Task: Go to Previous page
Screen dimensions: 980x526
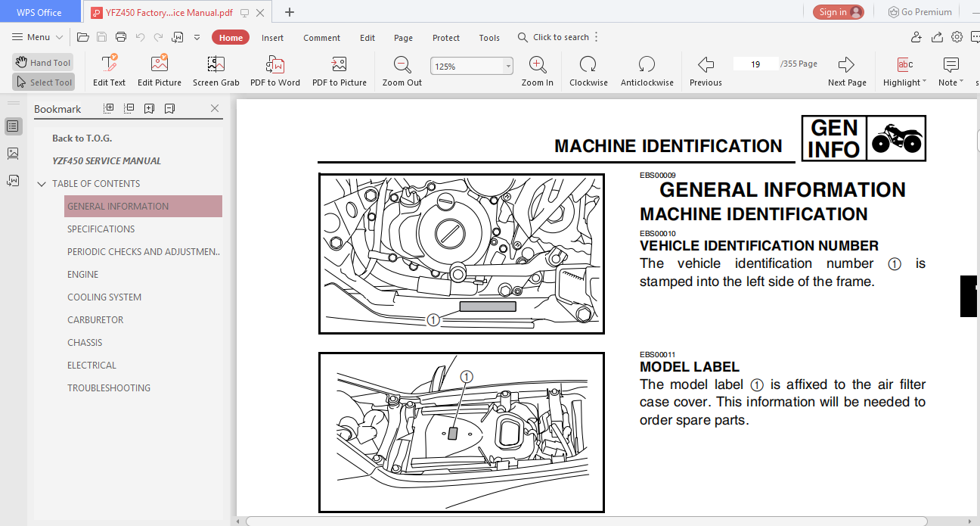Action: click(706, 71)
